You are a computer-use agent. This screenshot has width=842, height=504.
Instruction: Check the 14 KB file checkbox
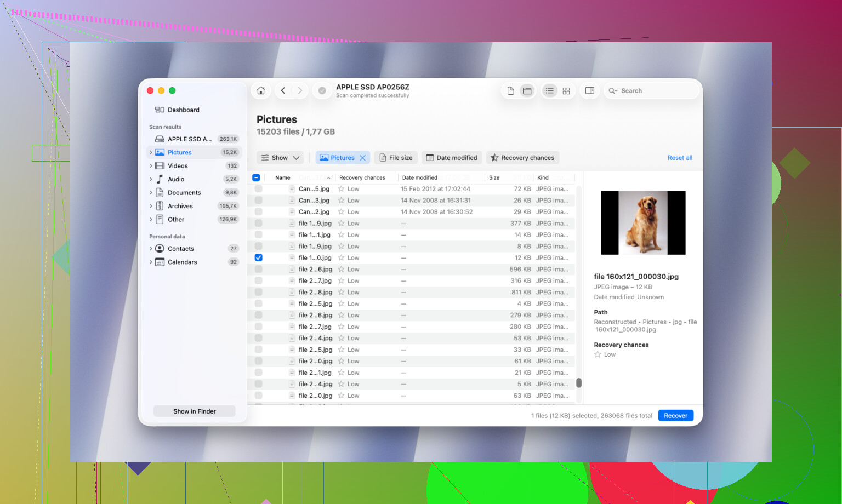[x=258, y=235]
